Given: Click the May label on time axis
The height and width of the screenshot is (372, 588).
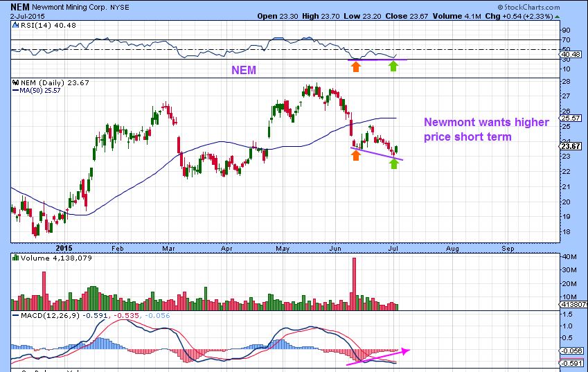Looking at the screenshot, I should pyautogui.click(x=283, y=248).
